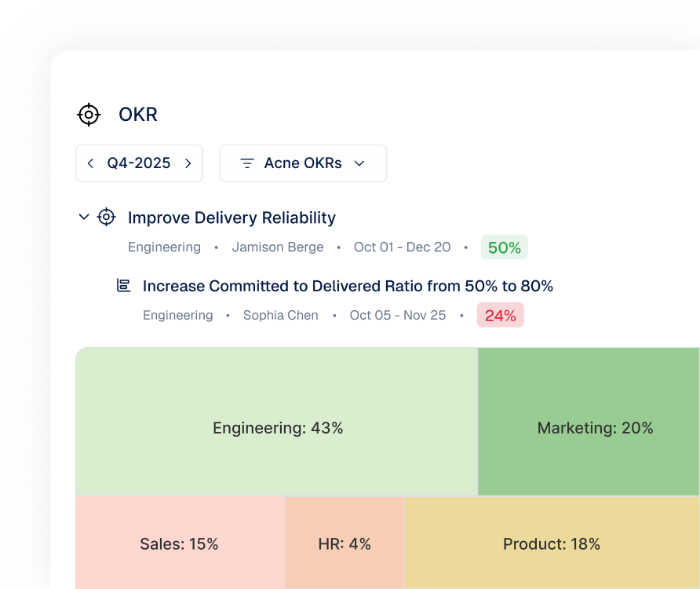Select the Sales 15% treemap block
Image resolution: width=700 pixels, height=589 pixels.
(180, 543)
